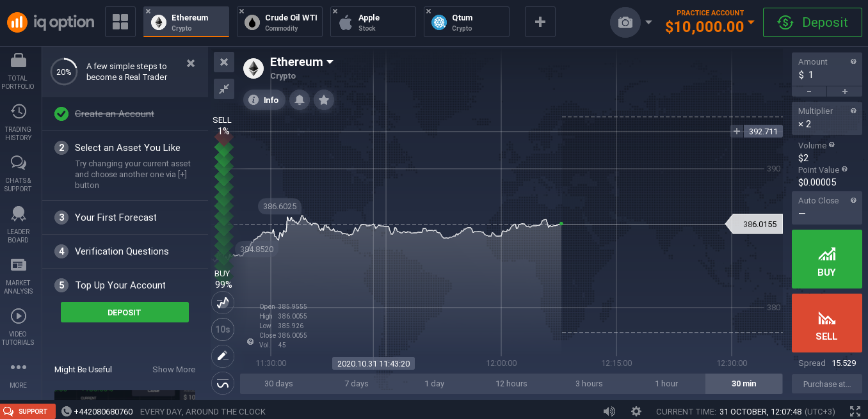Viewport: 868px width, 419px height.
Task: Enter fullscreen with the expand icon
Action: 855,411
